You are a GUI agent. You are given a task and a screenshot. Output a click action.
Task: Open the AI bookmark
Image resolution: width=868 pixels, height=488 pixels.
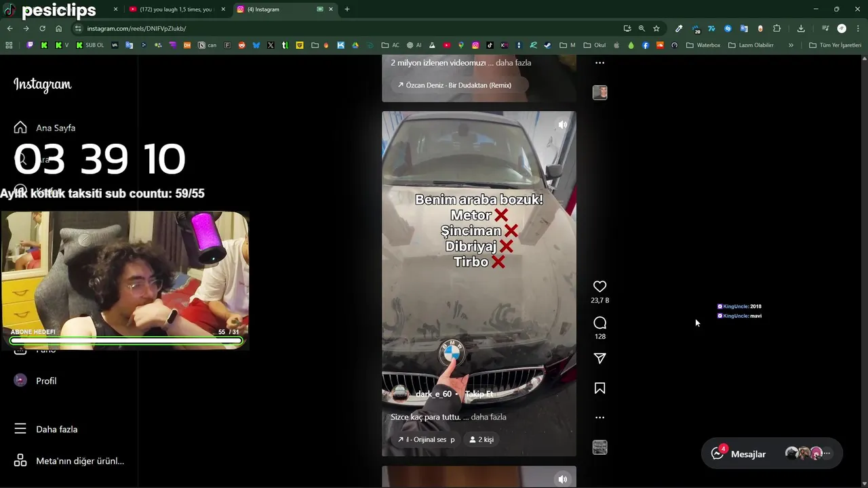pyautogui.click(x=414, y=45)
